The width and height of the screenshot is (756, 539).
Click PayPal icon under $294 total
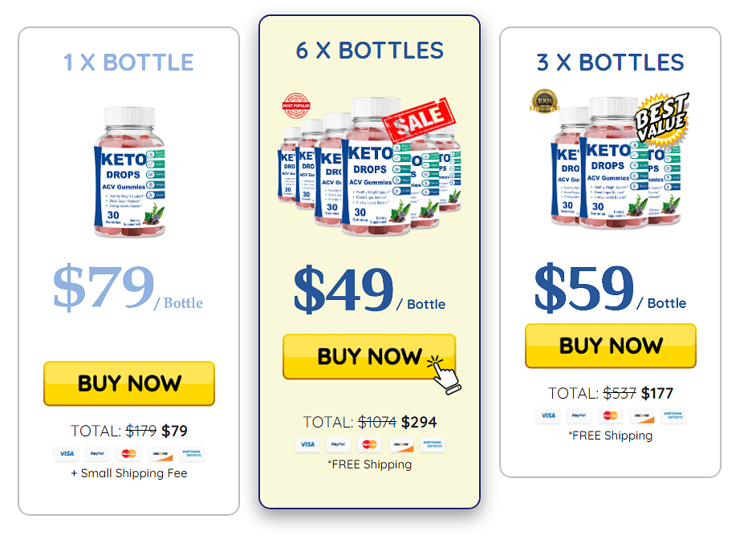pyautogui.click(x=338, y=444)
